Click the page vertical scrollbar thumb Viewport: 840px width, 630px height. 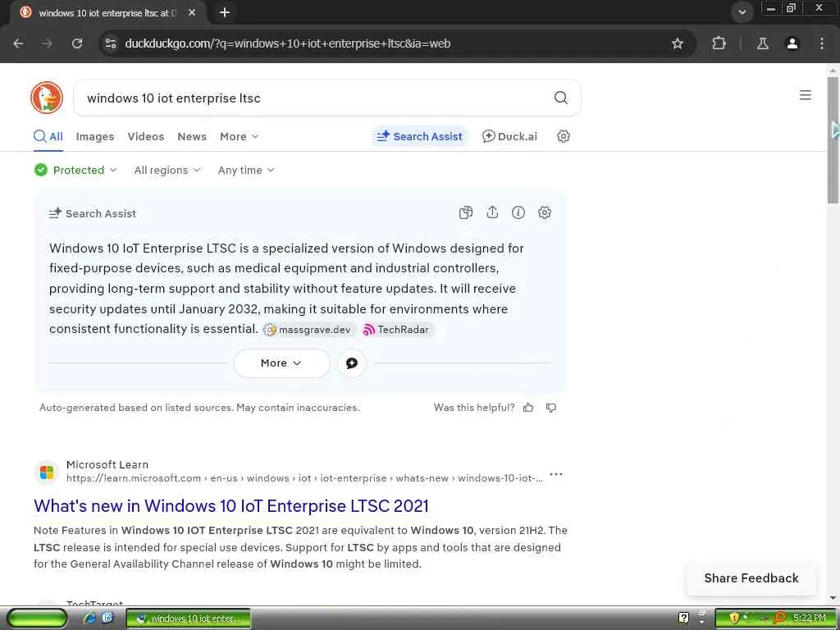[833, 139]
